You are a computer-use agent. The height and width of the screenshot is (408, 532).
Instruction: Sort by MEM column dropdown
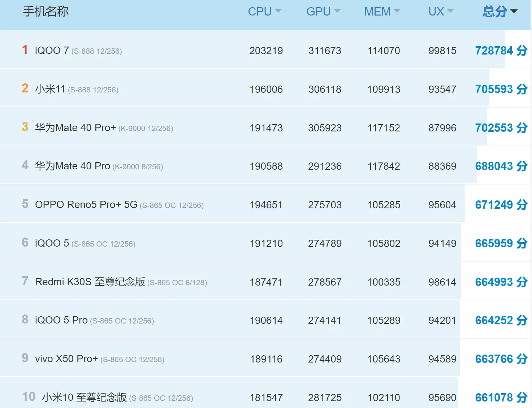(x=382, y=12)
